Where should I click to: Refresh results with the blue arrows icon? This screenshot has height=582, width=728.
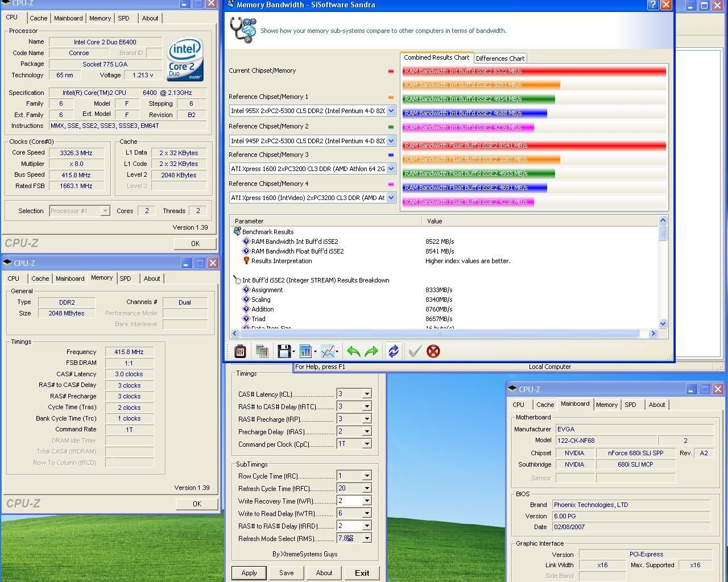click(394, 351)
